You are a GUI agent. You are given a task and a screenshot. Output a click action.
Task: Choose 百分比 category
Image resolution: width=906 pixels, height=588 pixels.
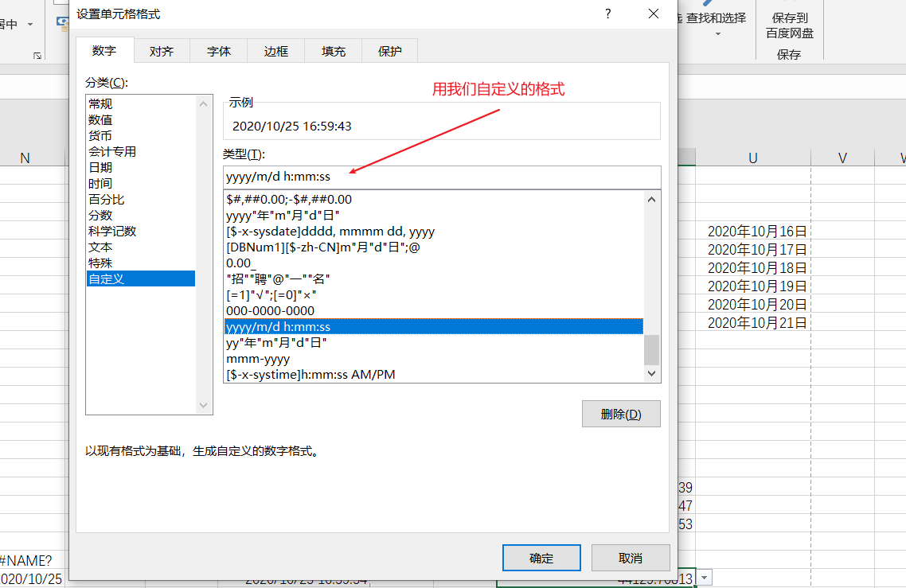click(140, 199)
